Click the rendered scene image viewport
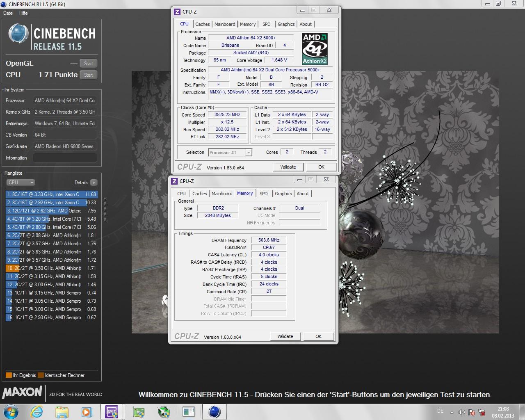This screenshot has height=420, width=525. pyautogui.click(x=315, y=202)
